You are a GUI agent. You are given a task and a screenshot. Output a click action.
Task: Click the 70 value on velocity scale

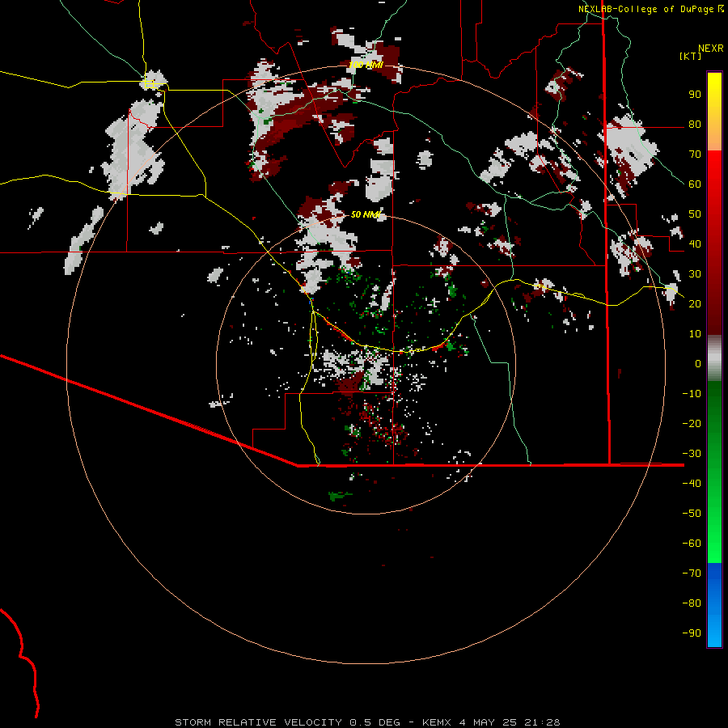pyautogui.click(x=695, y=154)
